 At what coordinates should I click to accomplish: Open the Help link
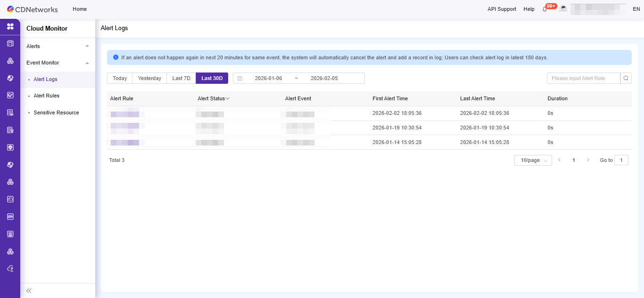(529, 9)
